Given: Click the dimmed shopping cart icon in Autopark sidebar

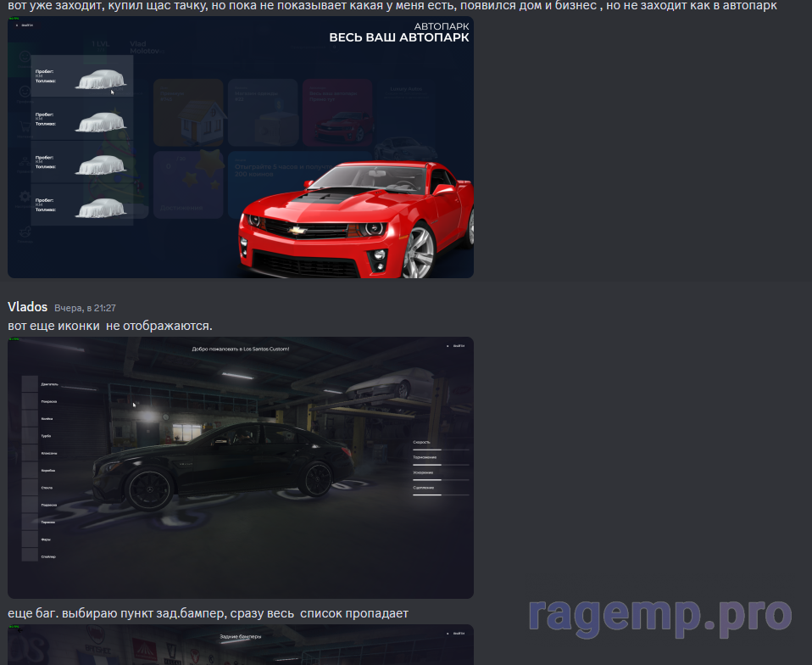Looking at the screenshot, I should click(x=25, y=126).
